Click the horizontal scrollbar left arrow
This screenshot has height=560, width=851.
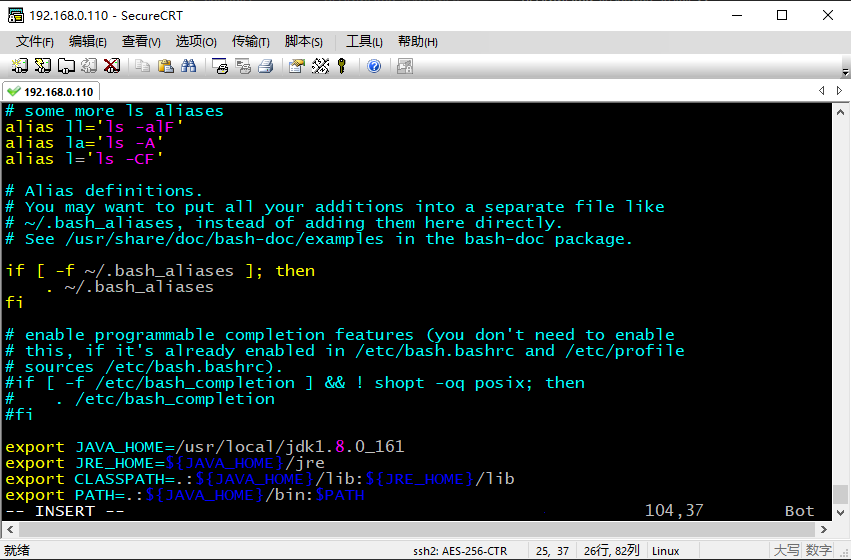pos(10,529)
